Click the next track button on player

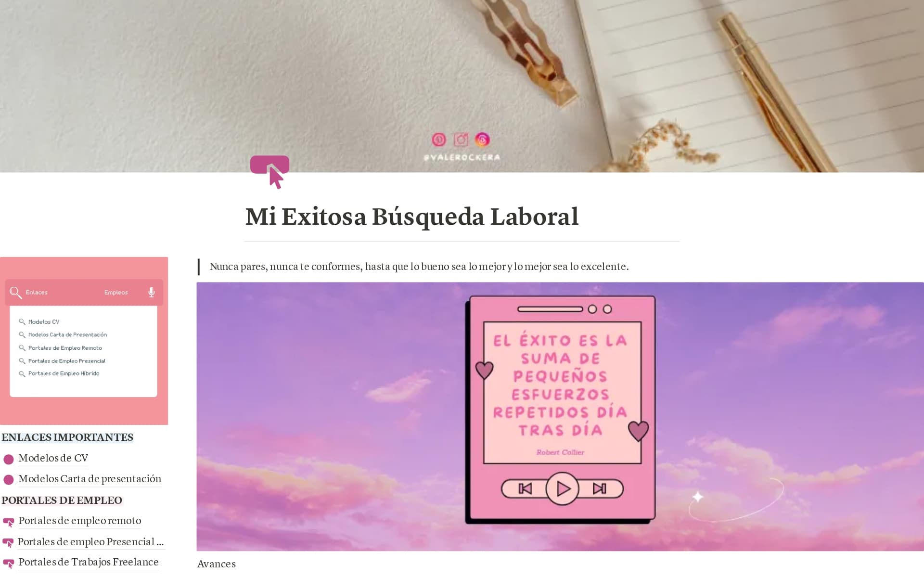coord(600,489)
